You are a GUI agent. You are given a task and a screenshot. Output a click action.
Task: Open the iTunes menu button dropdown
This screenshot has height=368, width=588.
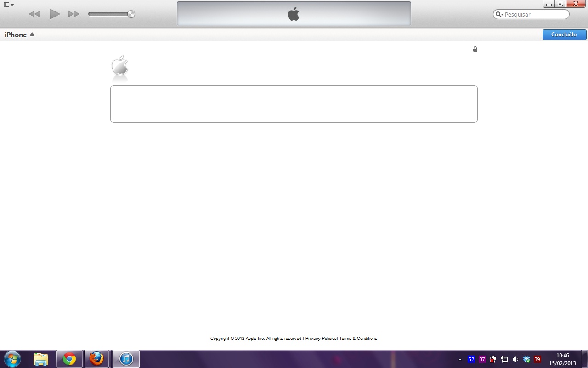point(8,5)
